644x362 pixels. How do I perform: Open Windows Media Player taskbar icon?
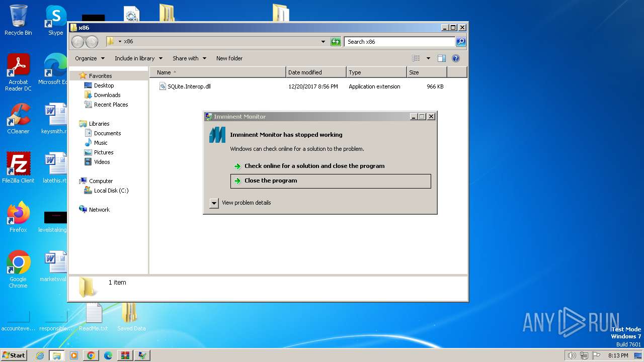click(74, 355)
